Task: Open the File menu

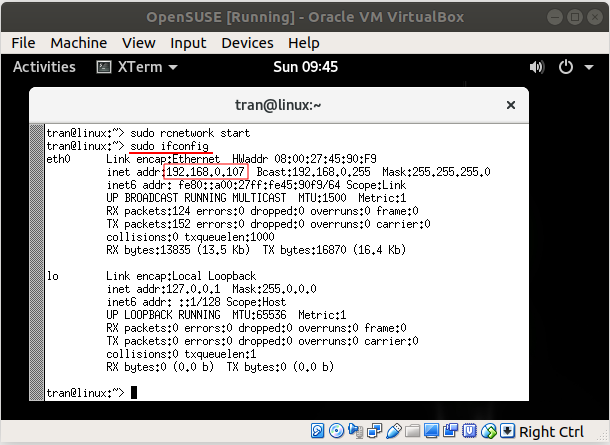Action: tap(23, 43)
